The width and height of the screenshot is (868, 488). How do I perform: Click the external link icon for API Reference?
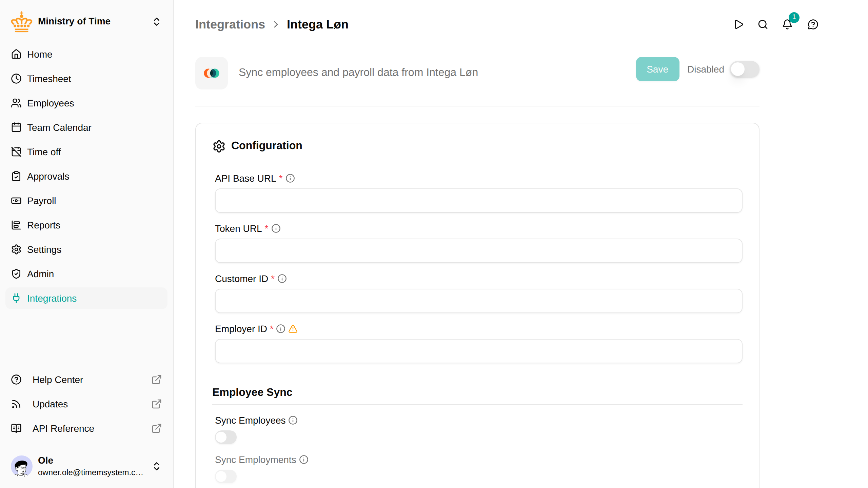[x=157, y=428]
